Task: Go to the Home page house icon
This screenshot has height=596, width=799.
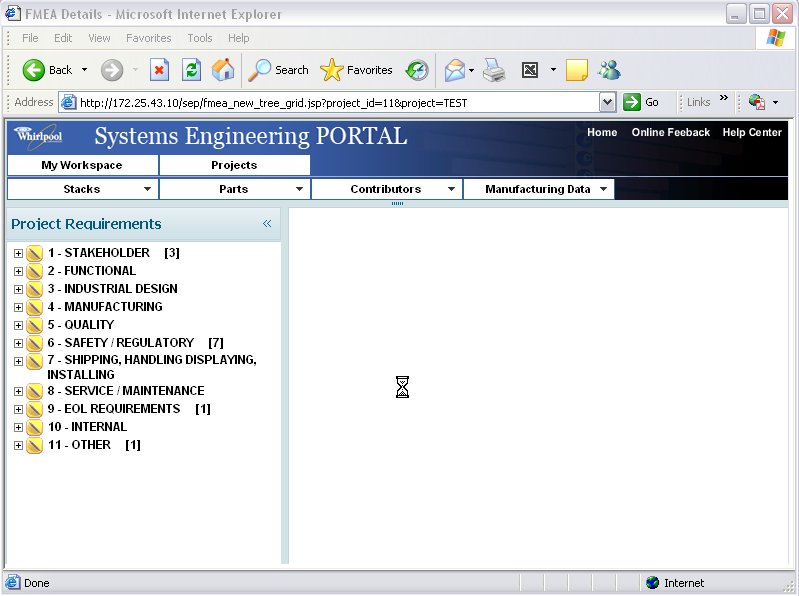Action: click(223, 70)
